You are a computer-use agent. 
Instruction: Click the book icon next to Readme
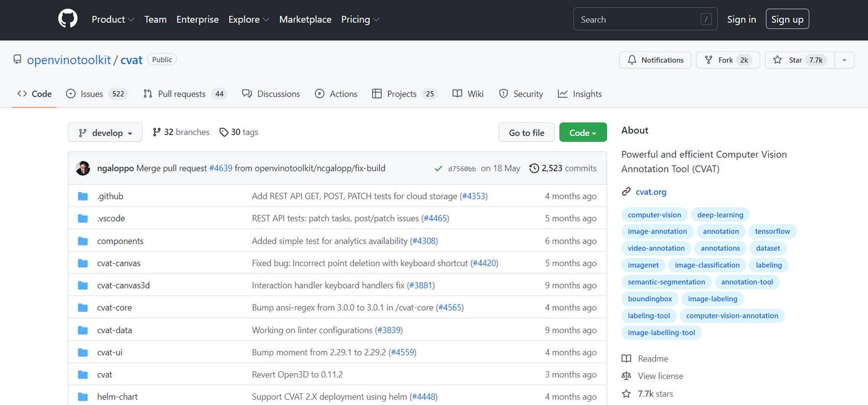[626, 359]
